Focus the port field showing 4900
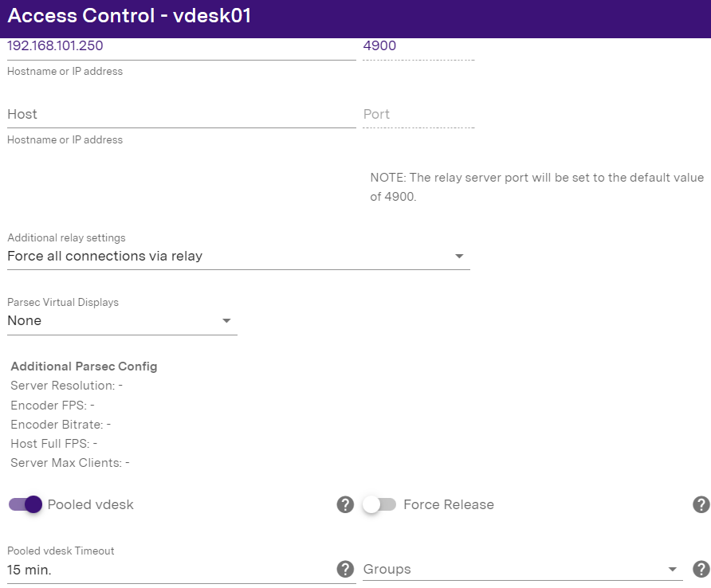711x588 pixels. pyautogui.click(x=418, y=46)
